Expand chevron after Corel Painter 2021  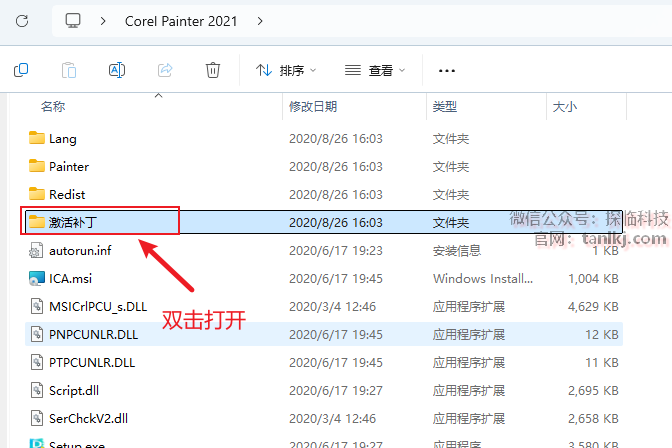pos(260,21)
